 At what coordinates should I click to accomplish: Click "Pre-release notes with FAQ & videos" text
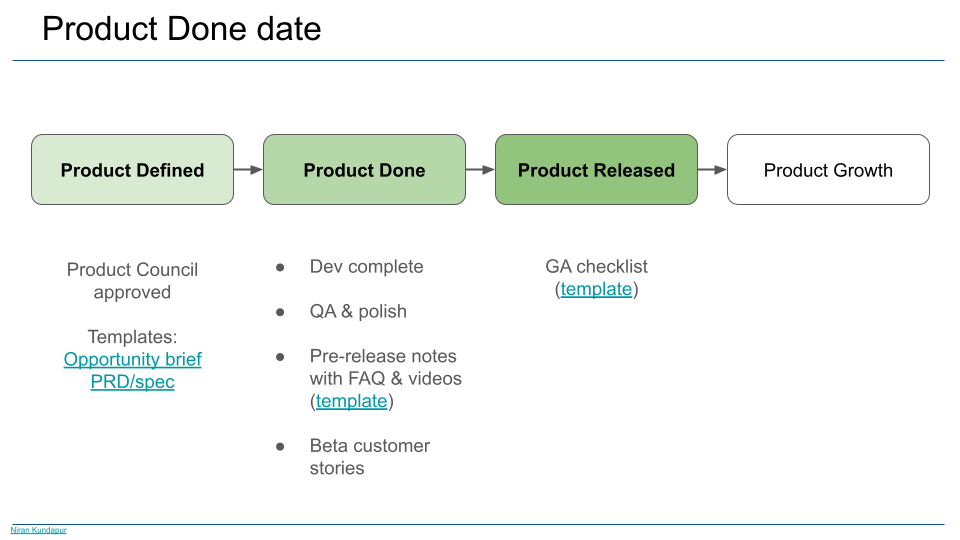(385, 367)
